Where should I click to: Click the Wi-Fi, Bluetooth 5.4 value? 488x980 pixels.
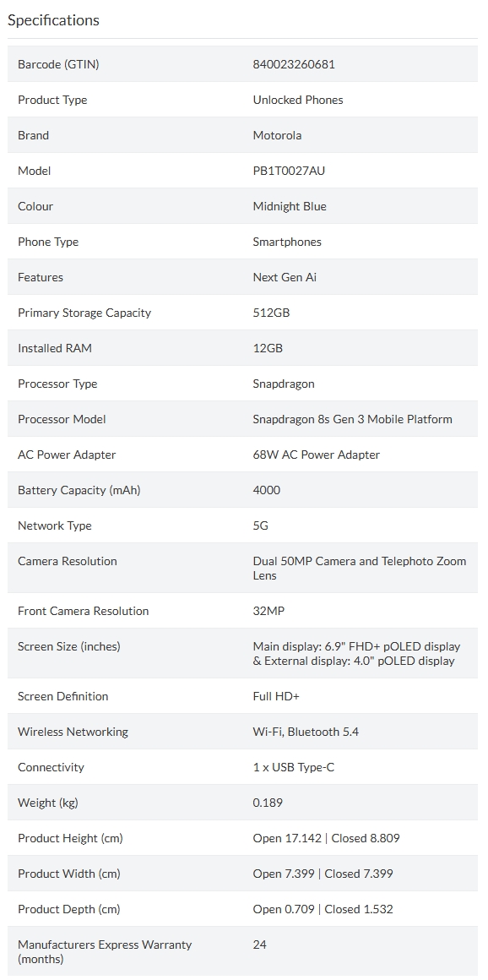pos(306,732)
